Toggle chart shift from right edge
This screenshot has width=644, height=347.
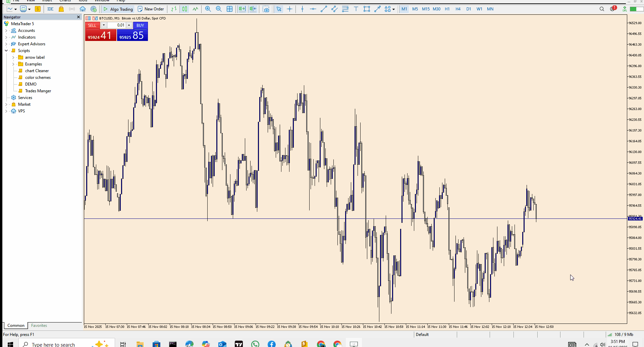(x=253, y=9)
